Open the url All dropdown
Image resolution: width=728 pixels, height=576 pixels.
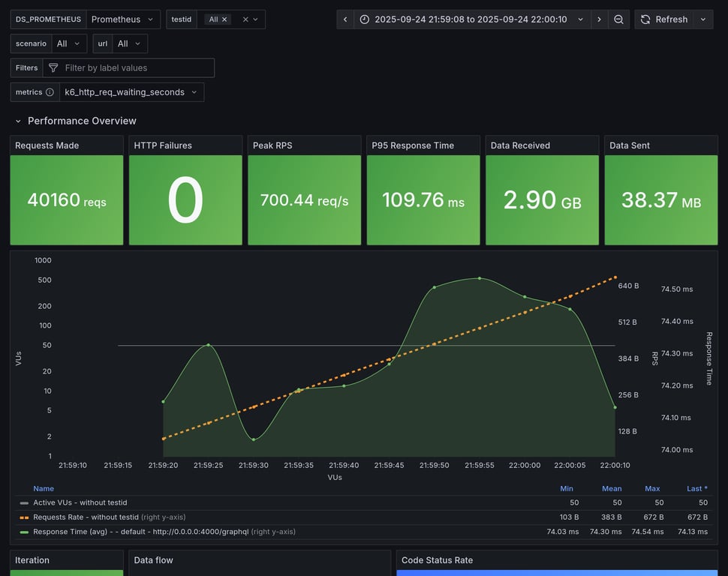click(x=129, y=43)
